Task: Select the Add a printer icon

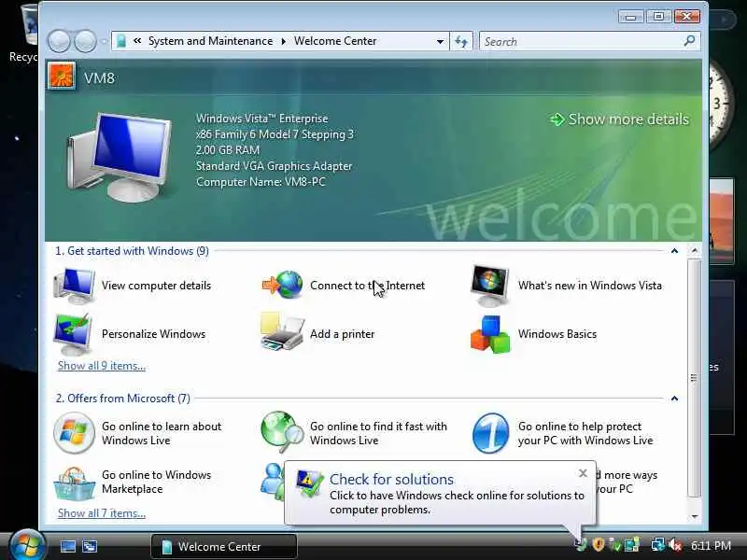Action: pos(282,332)
